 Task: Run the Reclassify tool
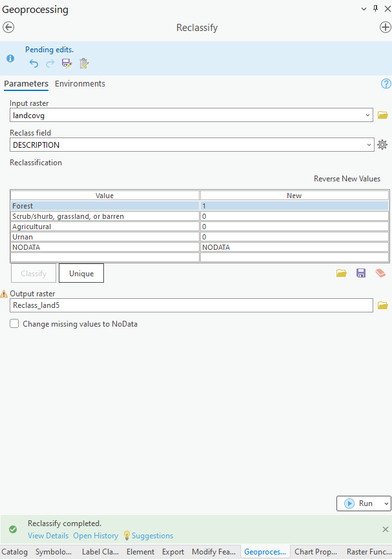coord(360,503)
